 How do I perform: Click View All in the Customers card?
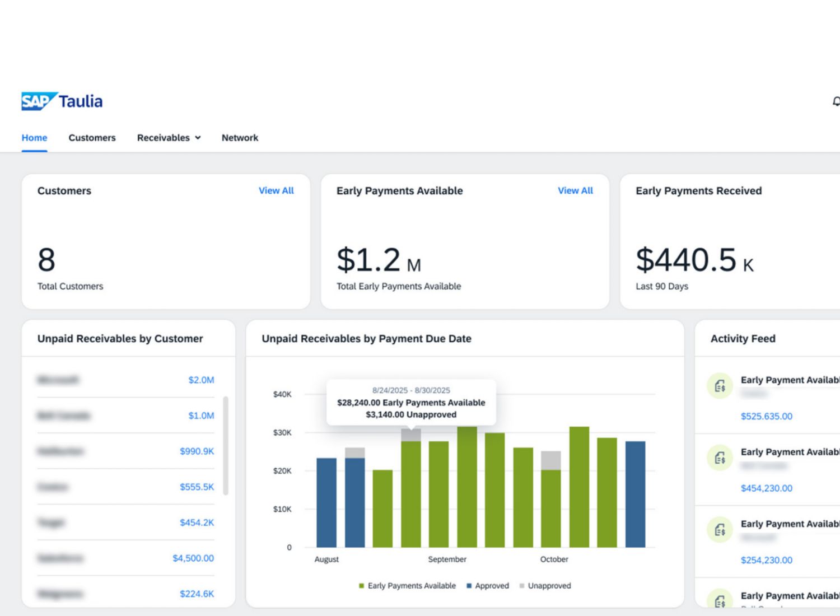[276, 190]
